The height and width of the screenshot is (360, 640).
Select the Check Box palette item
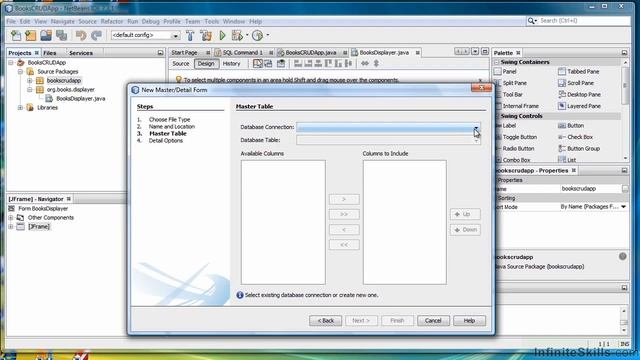pos(575,137)
